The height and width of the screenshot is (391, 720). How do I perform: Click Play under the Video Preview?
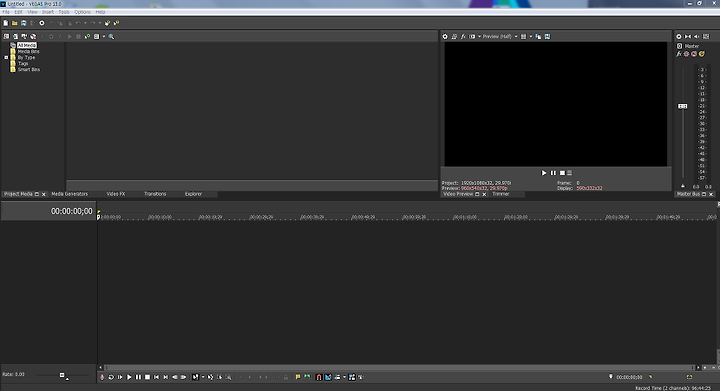[x=544, y=173]
